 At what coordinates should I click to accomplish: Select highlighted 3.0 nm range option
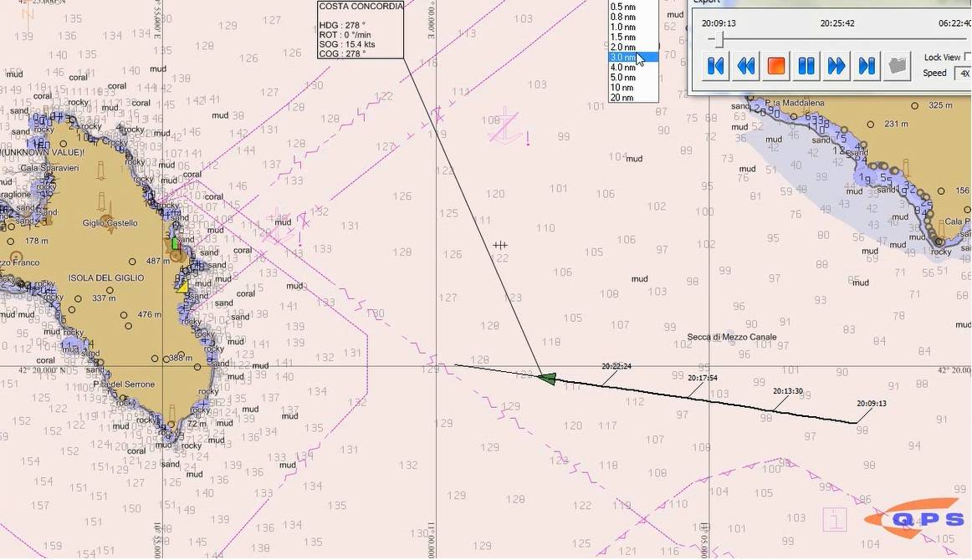tap(633, 57)
